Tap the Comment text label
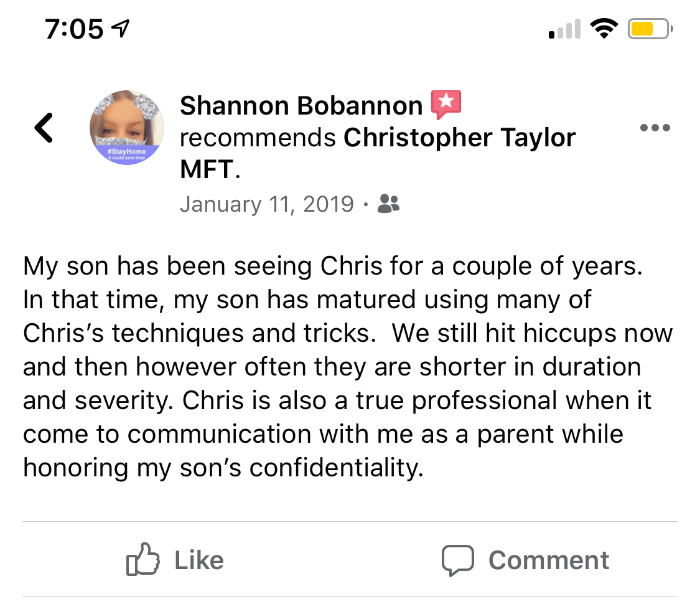Viewport: 700px width, 609px height. (549, 560)
